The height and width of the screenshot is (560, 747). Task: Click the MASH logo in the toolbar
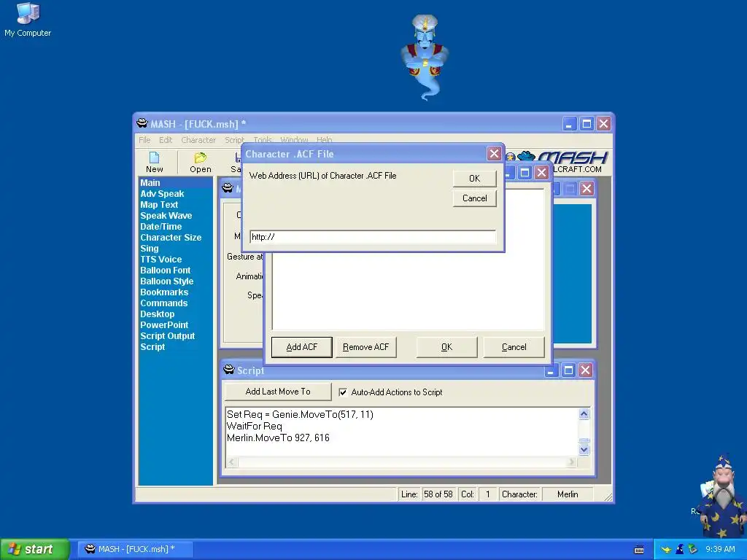[573, 157]
